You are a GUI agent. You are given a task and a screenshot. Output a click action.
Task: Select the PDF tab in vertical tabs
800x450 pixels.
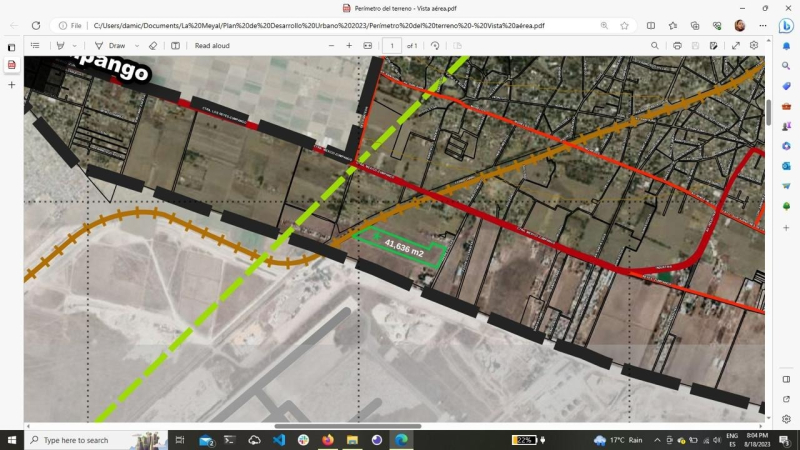(11, 65)
